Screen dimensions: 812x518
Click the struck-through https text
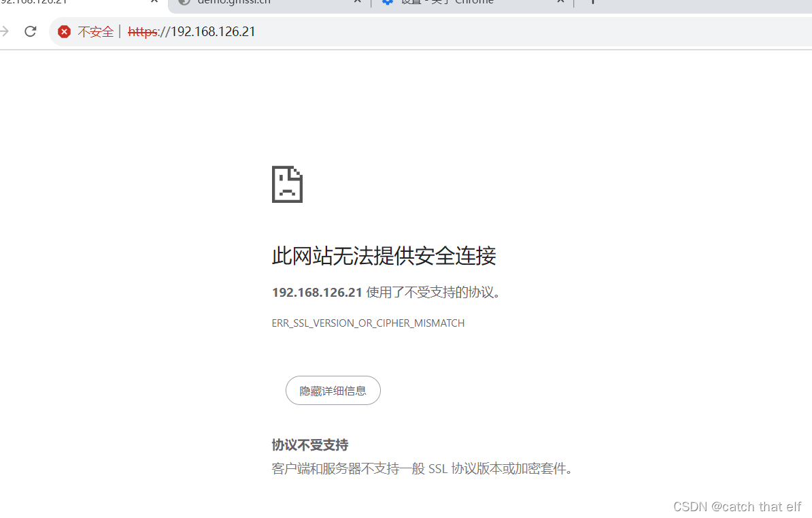143,31
